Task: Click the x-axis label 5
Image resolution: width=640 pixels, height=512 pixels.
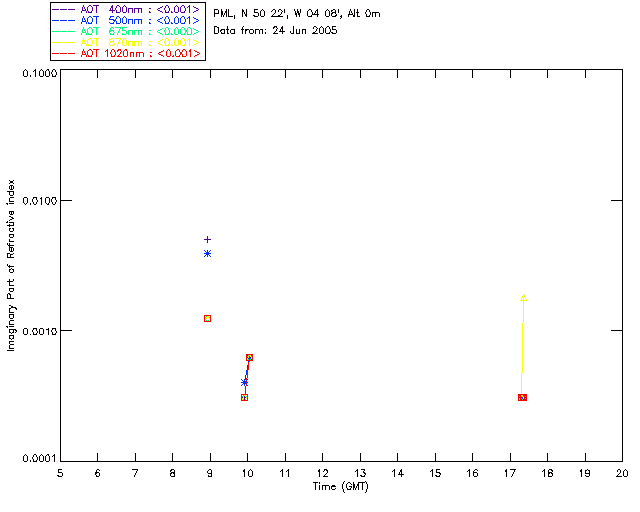Action: pyautogui.click(x=60, y=473)
